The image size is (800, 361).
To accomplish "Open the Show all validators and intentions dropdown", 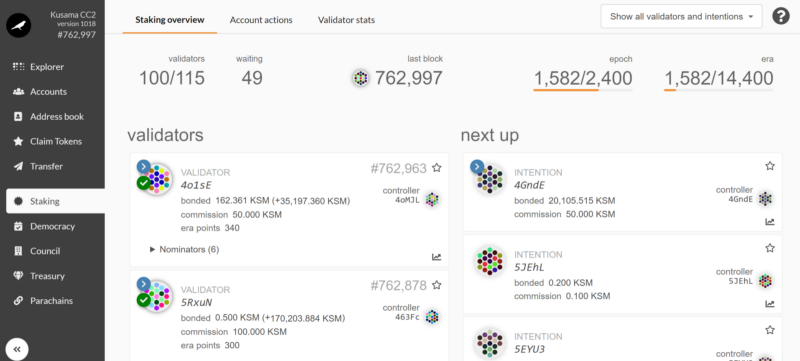I will (x=681, y=16).
